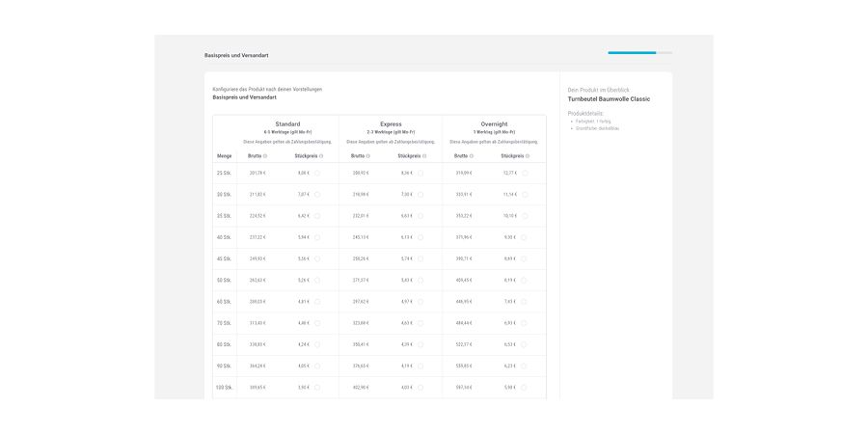Select Standard shipping for 80 Stk.
This screenshot has width=868, height=434.
(317, 344)
